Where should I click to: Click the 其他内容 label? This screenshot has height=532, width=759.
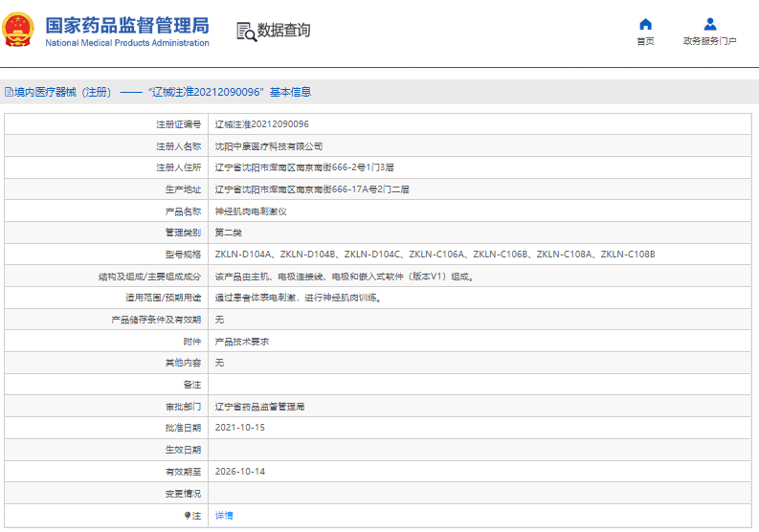pyautogui.click(x=183, y=363)
